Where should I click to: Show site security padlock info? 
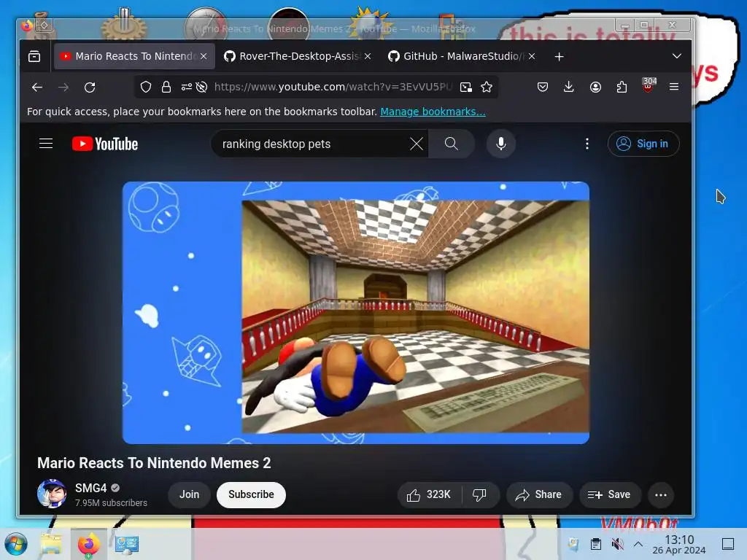pos(166,87)
